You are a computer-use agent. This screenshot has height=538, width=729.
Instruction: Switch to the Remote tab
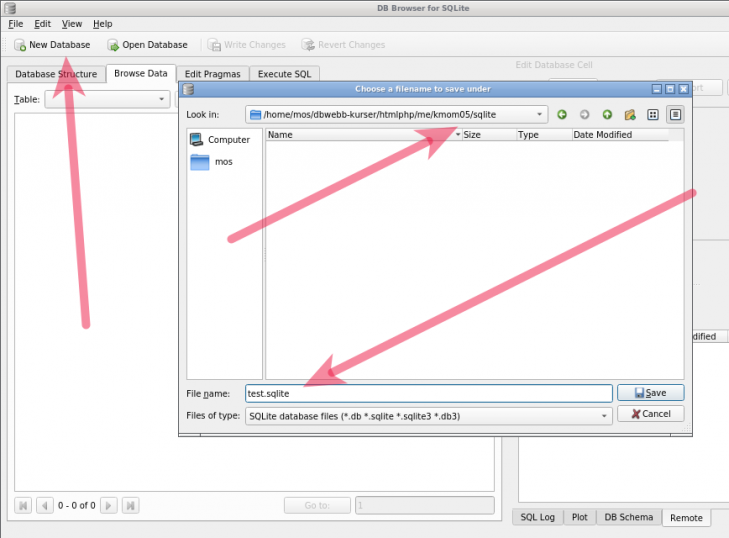pos(686,518)
